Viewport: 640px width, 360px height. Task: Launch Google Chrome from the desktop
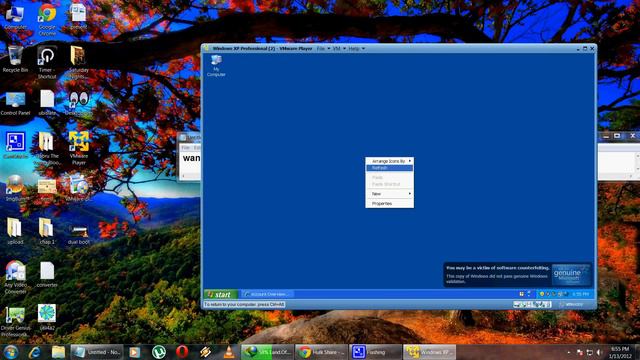coord(47,18)
